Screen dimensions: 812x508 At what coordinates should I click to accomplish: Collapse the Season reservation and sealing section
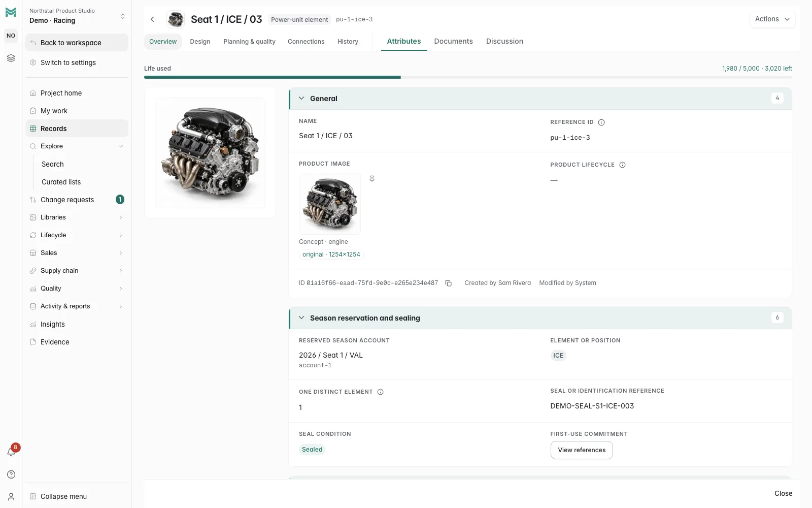pyautogui.click(x=301, y=318)
